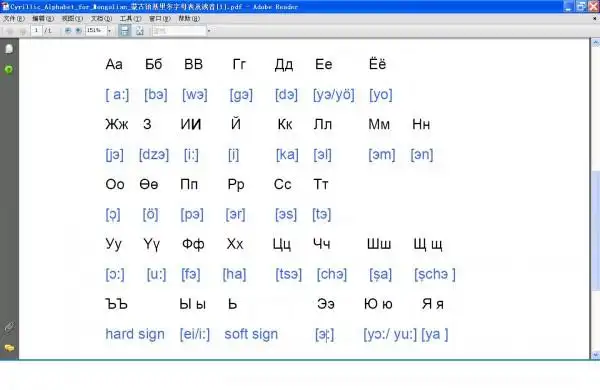Click the pronunciation [yə/yö]
The height and width of the screenshot is (390, 600).
(334, 95)
